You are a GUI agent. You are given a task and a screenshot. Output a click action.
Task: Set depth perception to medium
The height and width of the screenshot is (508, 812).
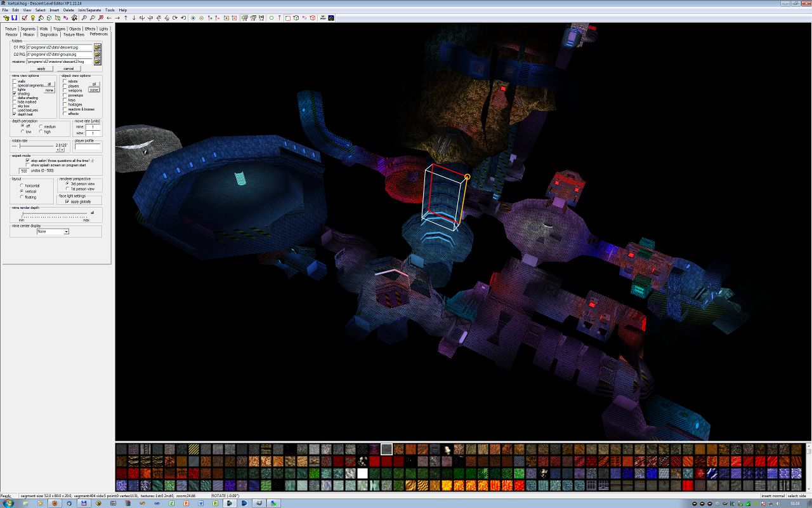tap(41, 126)
